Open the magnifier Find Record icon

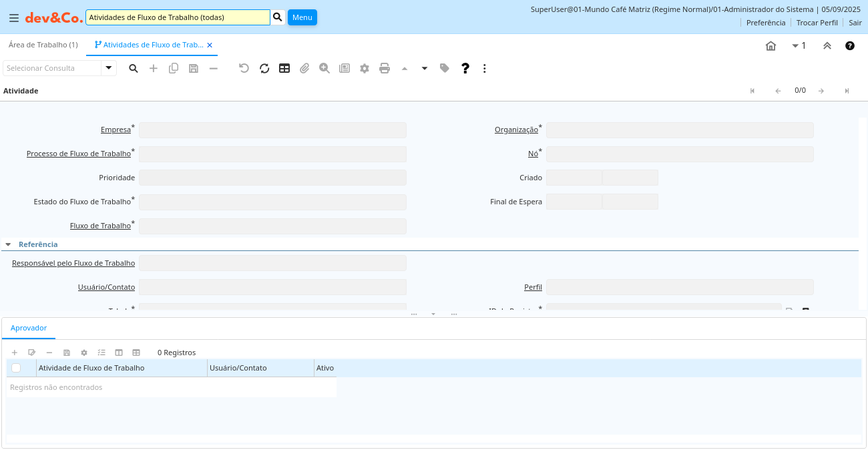(x=134, y=68)
